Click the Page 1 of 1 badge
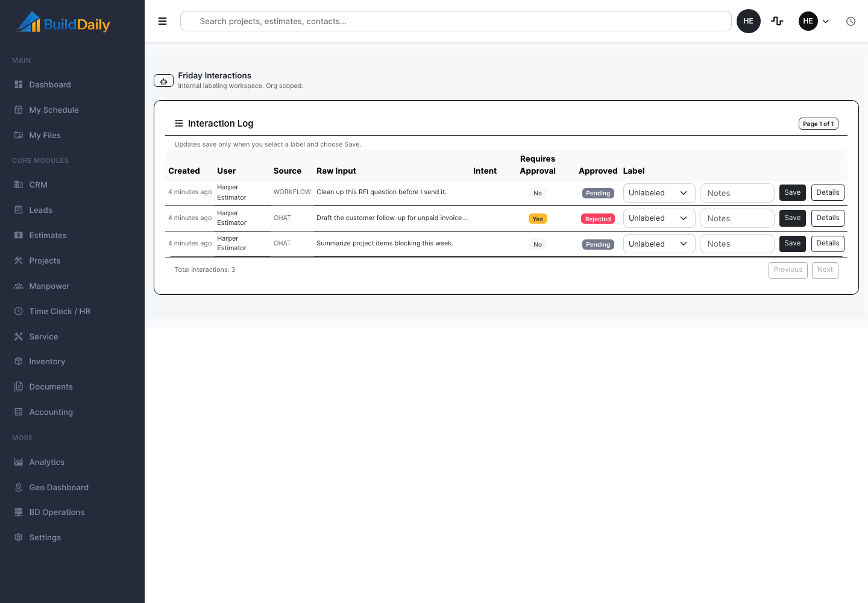868x603 pixels. [819, 124]
